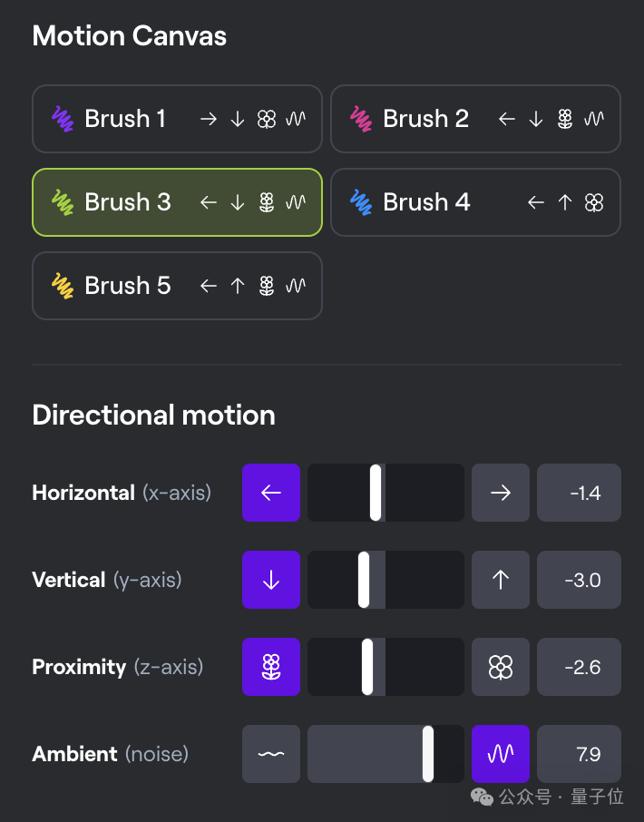Choose the high-noise wave Ambient icon
Image resolution: width=644 pixels, height=822 pixels.
click(501, 754)
